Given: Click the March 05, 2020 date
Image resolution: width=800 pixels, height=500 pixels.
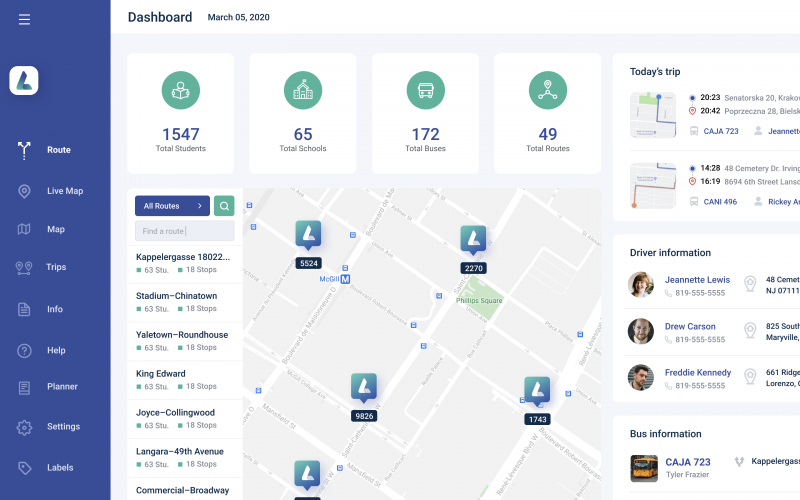Looking at the screenshot, I should (238, 17).
